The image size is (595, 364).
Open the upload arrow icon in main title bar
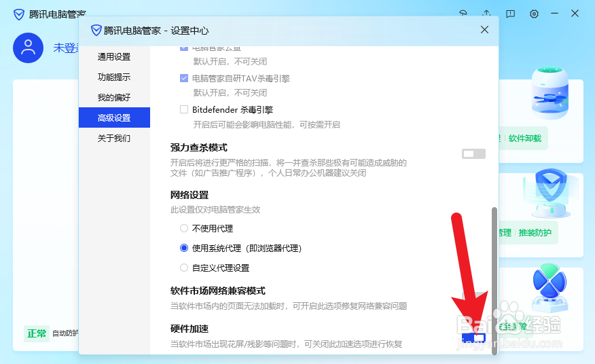(486, 13)
